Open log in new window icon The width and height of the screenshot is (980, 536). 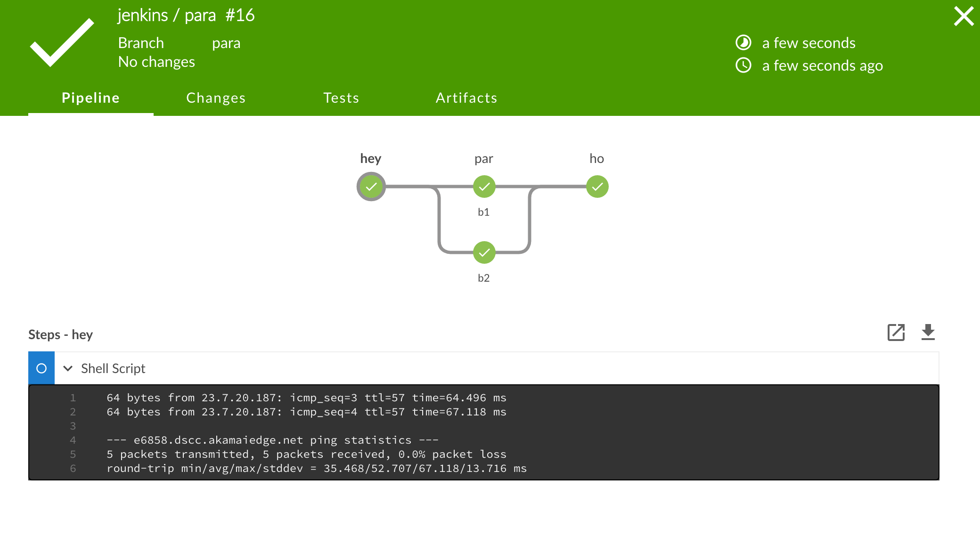[x=896, y=333]
